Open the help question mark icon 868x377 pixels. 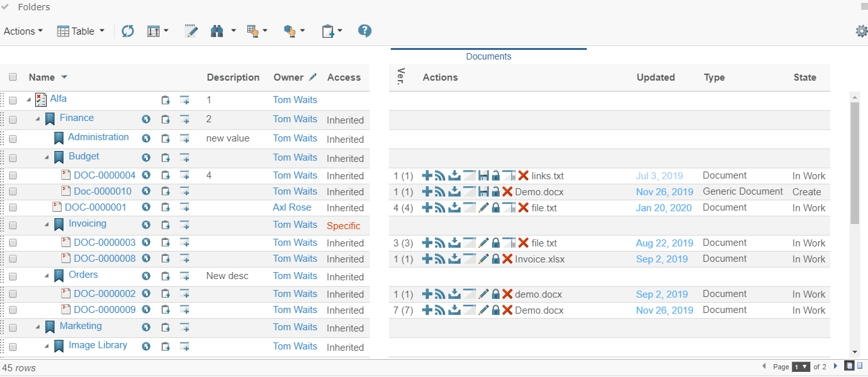point(364,31)
